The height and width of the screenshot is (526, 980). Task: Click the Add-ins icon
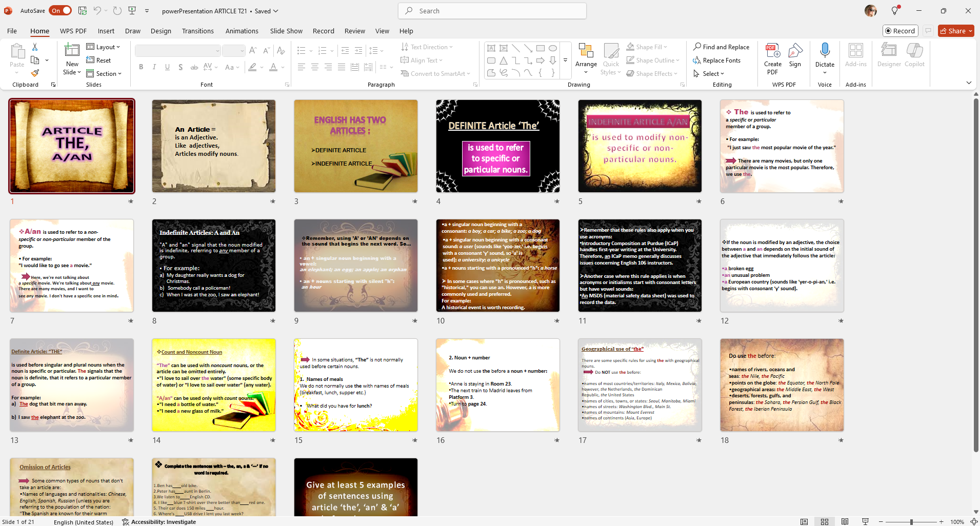[x=856, y=50]
